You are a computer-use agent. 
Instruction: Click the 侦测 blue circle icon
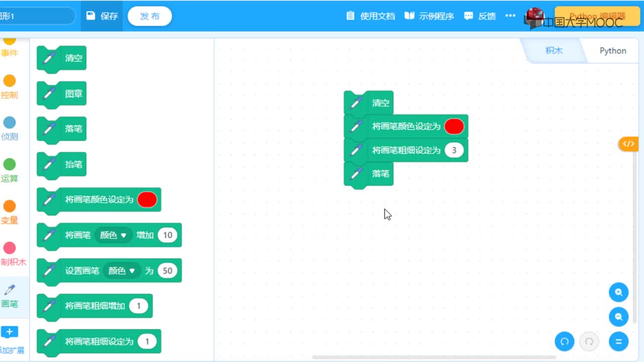pos(10,122)
